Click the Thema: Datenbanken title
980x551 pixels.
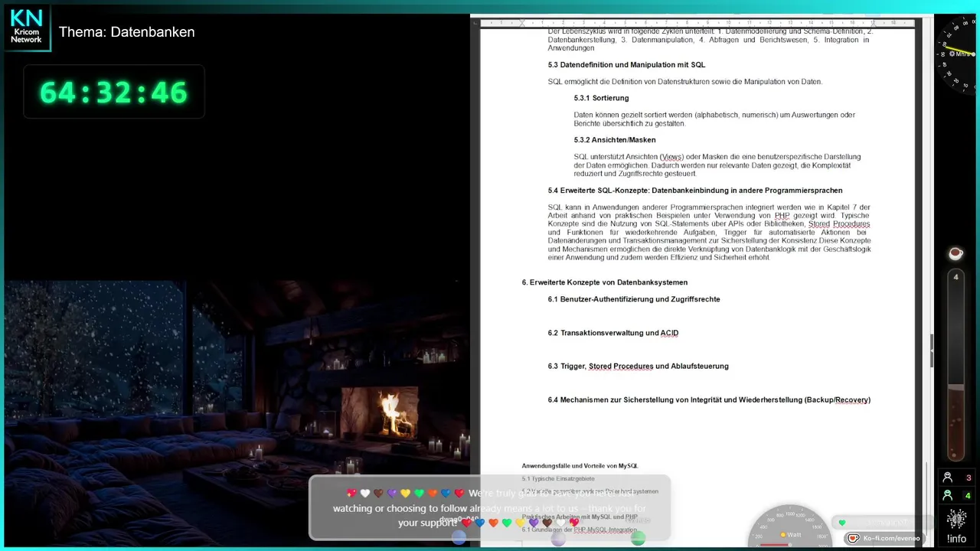coord(127,32)
